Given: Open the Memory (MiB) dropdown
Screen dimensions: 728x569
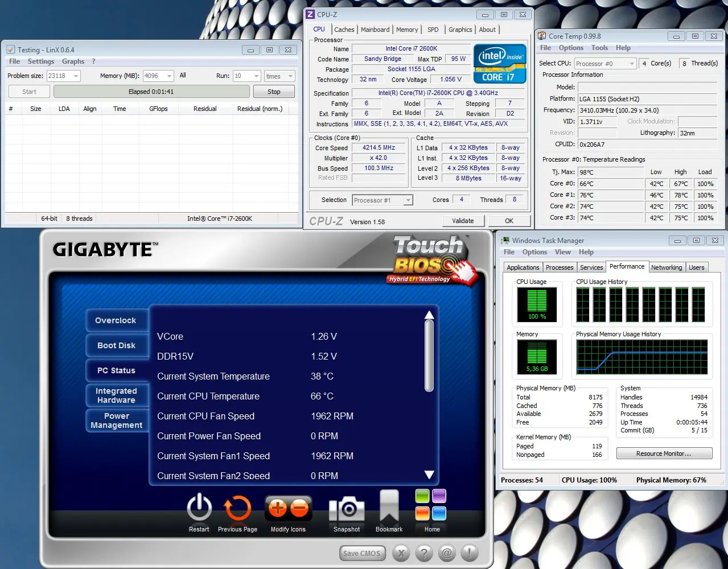Looking at the screenshot, I should pyautogui.click(x=169, y=76).
